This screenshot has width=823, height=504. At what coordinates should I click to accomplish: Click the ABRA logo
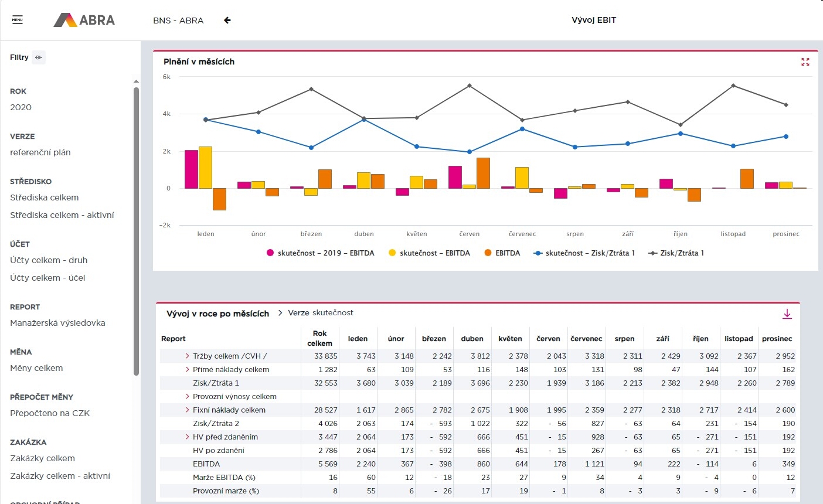point(84,20)
